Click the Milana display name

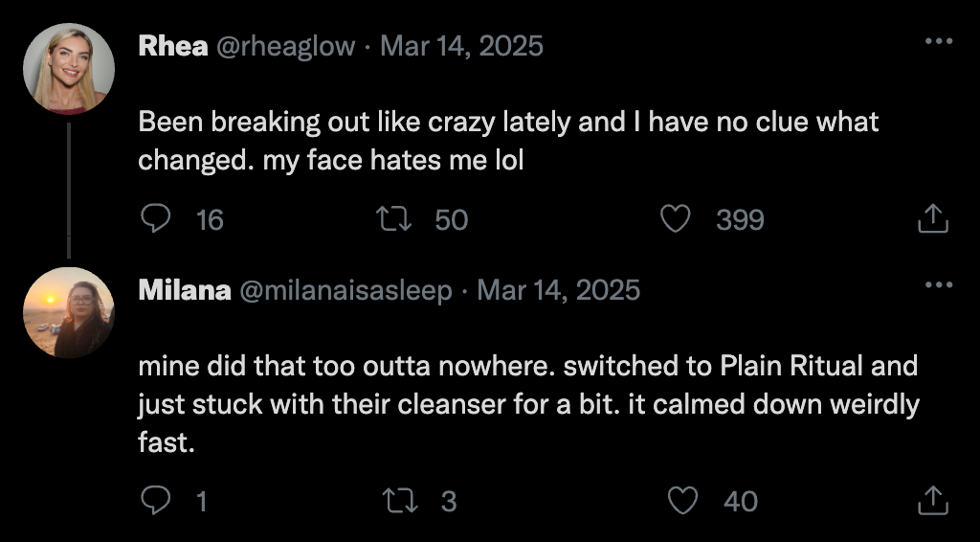point(184,290)
